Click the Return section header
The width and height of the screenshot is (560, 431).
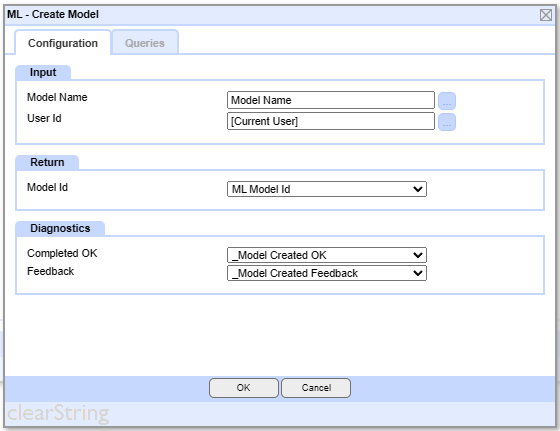click(47, 162)
